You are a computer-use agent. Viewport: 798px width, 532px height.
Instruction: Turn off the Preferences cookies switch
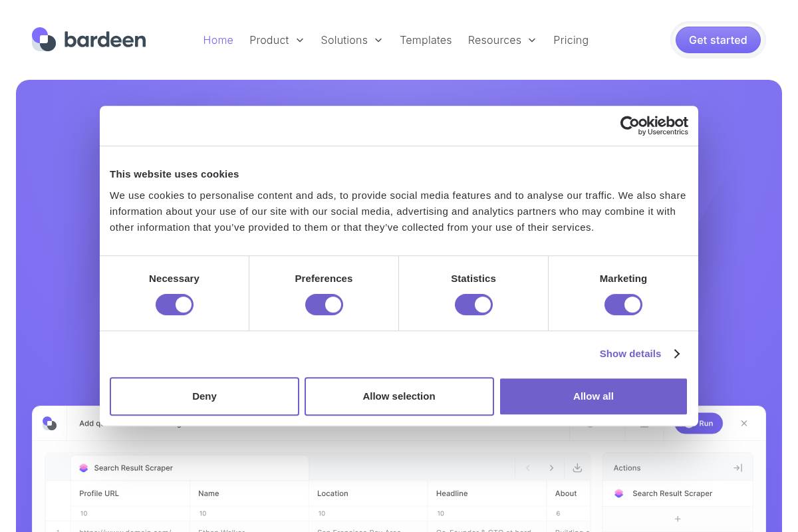coord(324,305)
